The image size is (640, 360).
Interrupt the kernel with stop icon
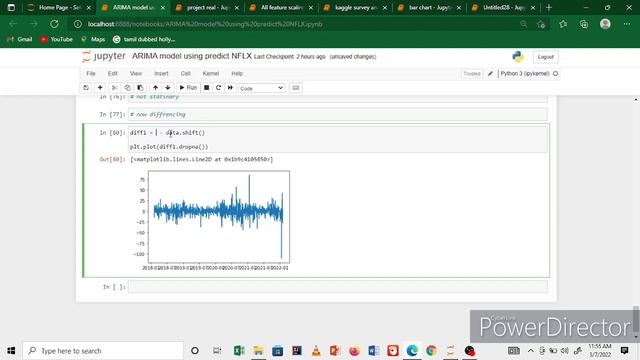coord(207,88)
